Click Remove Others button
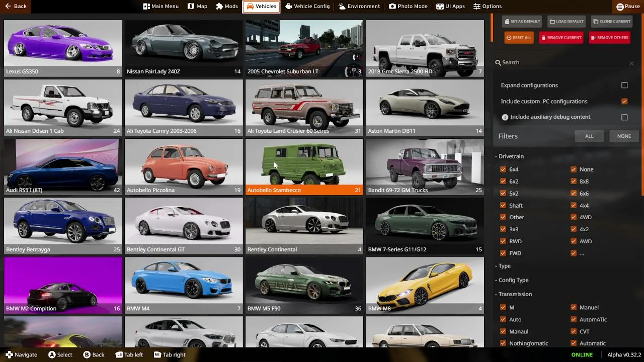Viewport: 644px width, 362px height. pyautogui.click(x=609, y=38)
